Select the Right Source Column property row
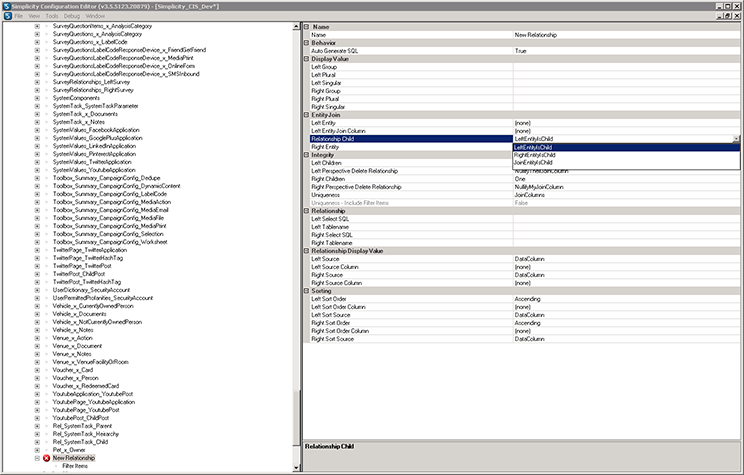744x475 pixels. (x=525, y=283)
